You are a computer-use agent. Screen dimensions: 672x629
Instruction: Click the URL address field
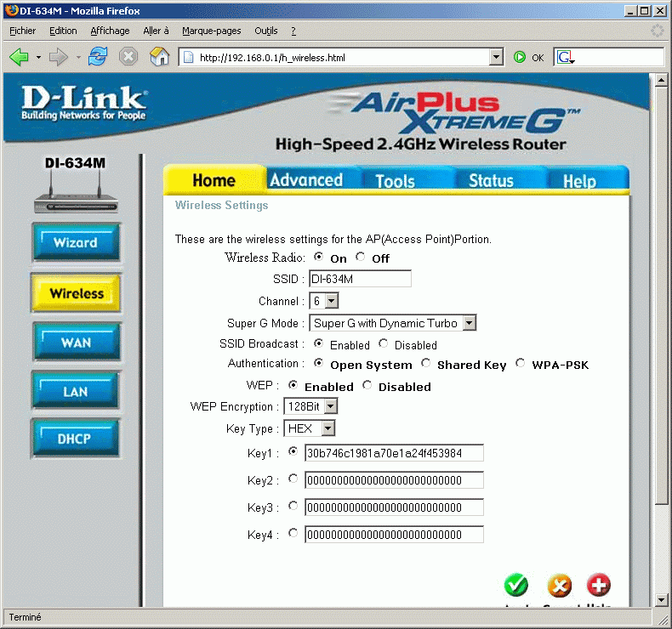(x=341, y=58)
